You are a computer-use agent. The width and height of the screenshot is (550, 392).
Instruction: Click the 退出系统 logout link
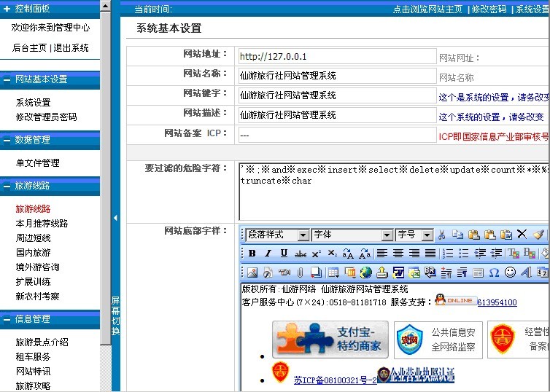click(x=71, y=48)
